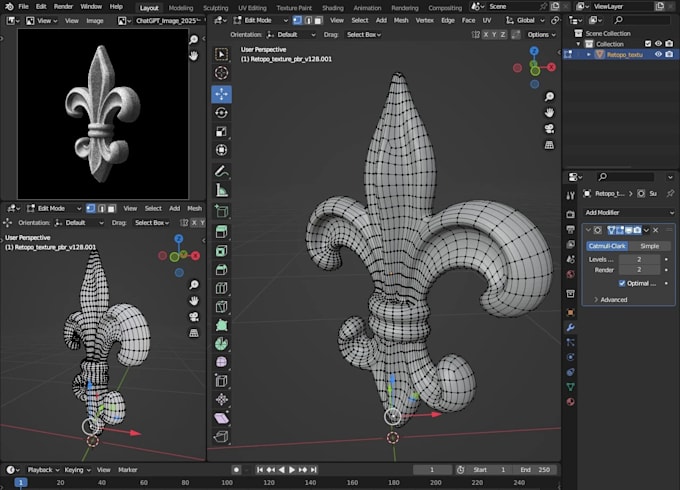Screen dimensions: 680x490
Task: Jump to the start frame
Action: coord(259,470)
